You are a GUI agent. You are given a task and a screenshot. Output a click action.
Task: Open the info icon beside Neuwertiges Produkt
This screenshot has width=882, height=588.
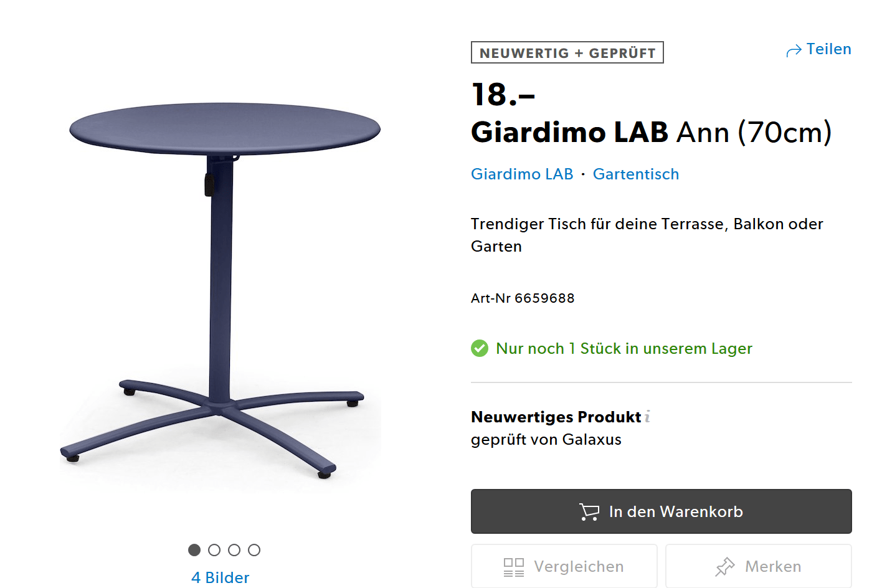pos(648,417)
